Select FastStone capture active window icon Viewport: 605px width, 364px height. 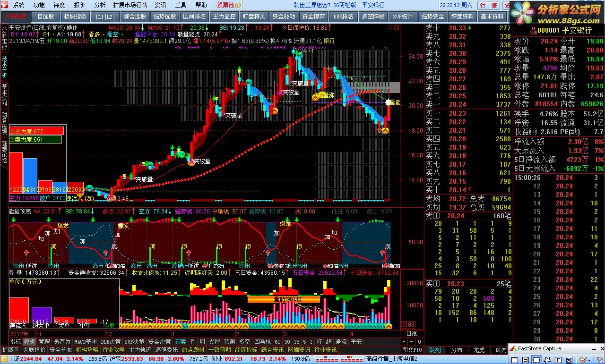click(x=515, y=359)
